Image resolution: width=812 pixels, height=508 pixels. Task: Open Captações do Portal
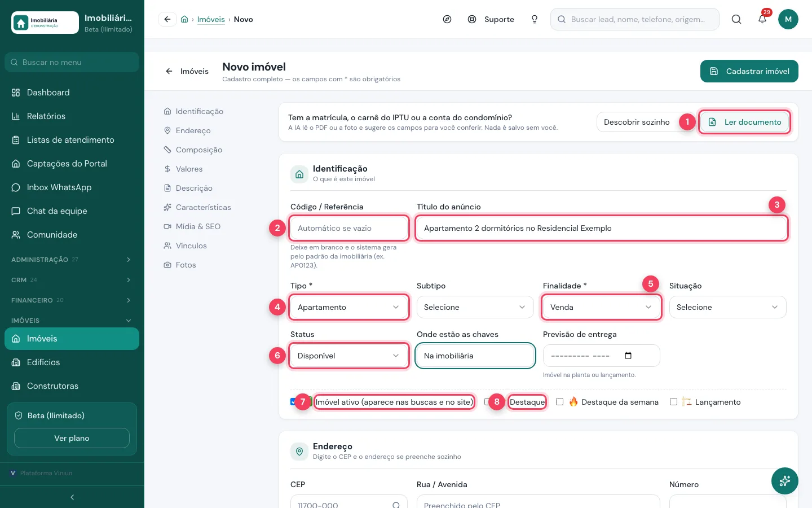(x=72, y=164)
